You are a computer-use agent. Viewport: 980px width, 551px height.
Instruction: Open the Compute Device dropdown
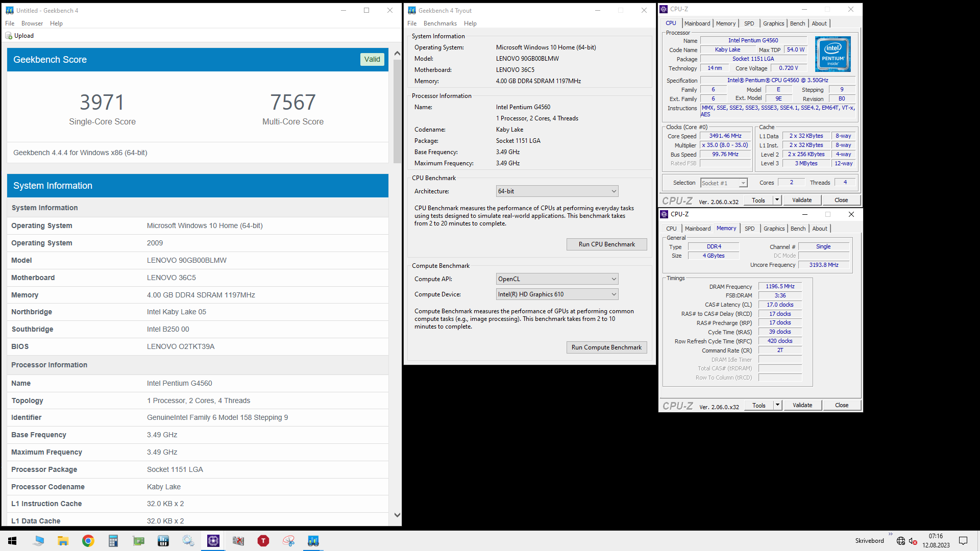pyautogui.click(x=557, y=294)
